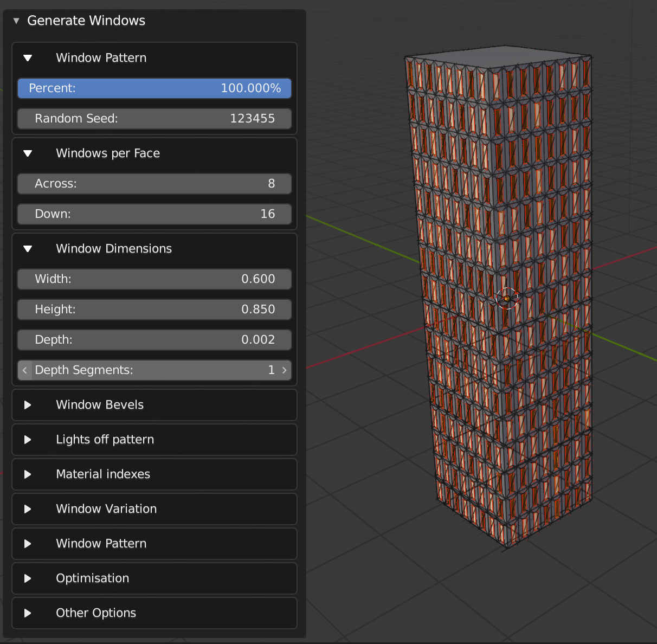Click the Across windows value field
657x644 pixels.
[154, 183]
